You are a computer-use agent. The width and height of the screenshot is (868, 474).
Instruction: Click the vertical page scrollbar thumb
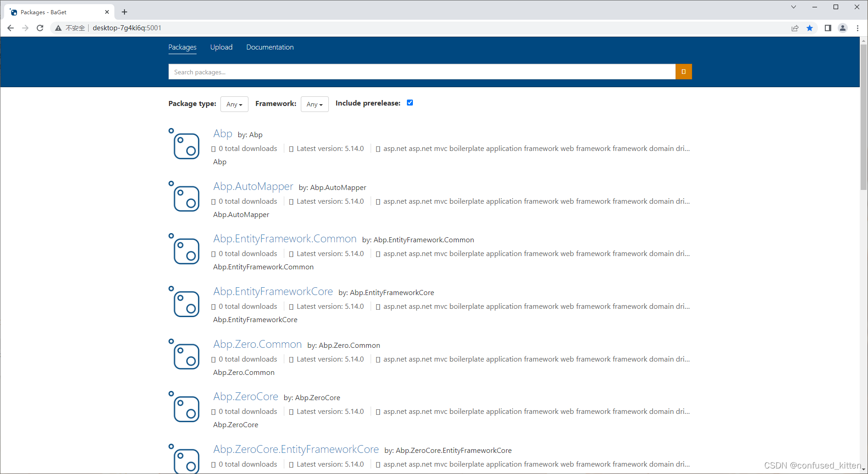[x=863, y=117]
